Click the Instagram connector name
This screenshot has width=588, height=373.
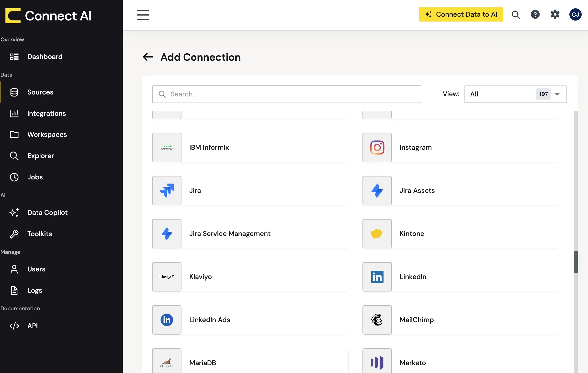point(416,148)
